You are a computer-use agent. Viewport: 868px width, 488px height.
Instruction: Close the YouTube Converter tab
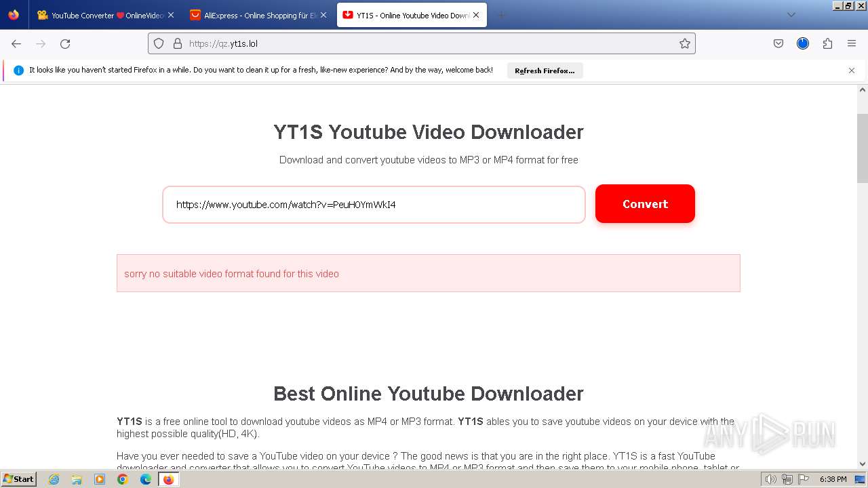point(170,15)
